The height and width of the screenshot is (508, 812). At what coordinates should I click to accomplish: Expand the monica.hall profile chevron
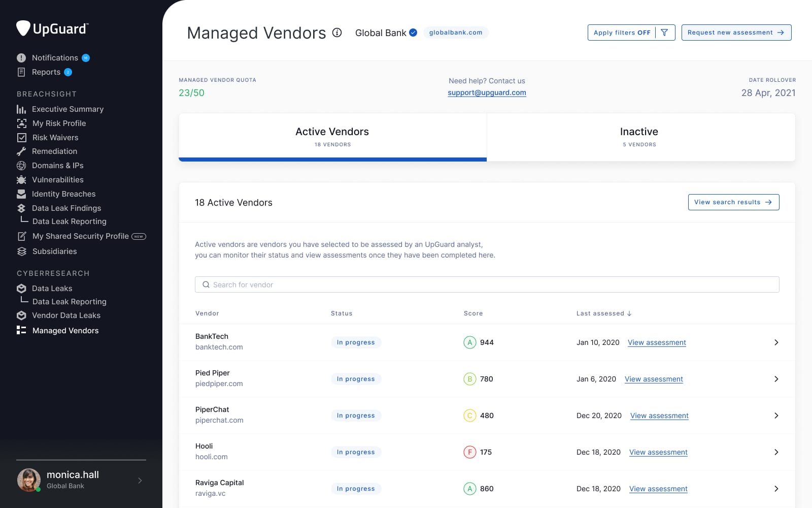140,480
